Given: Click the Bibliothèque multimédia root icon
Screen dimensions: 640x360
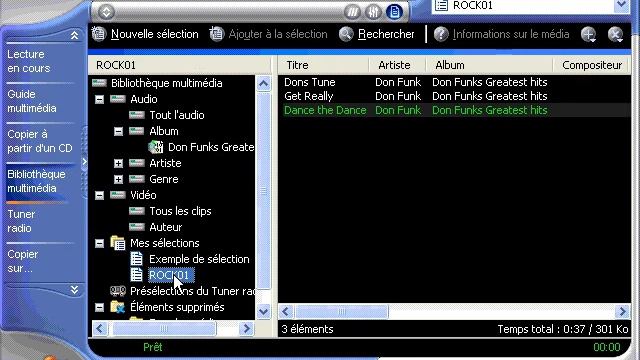Looking at the screenshot, I should (99, 83).
